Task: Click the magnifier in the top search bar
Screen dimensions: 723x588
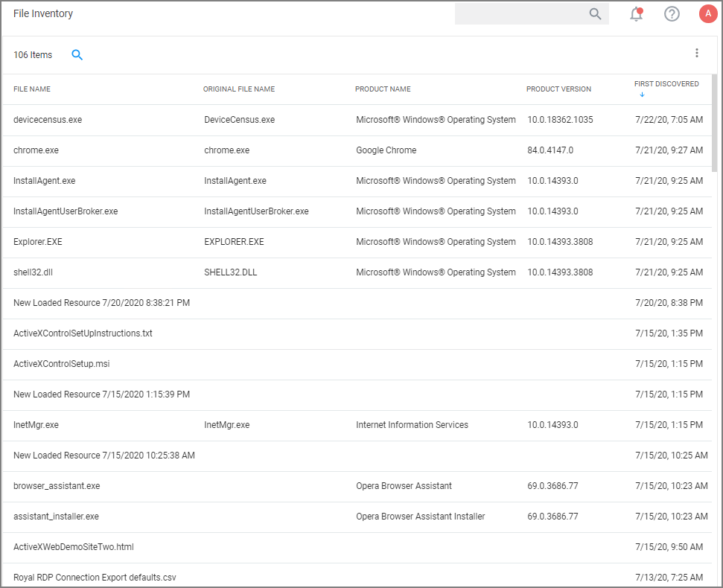Action: [x=595, y=13]
